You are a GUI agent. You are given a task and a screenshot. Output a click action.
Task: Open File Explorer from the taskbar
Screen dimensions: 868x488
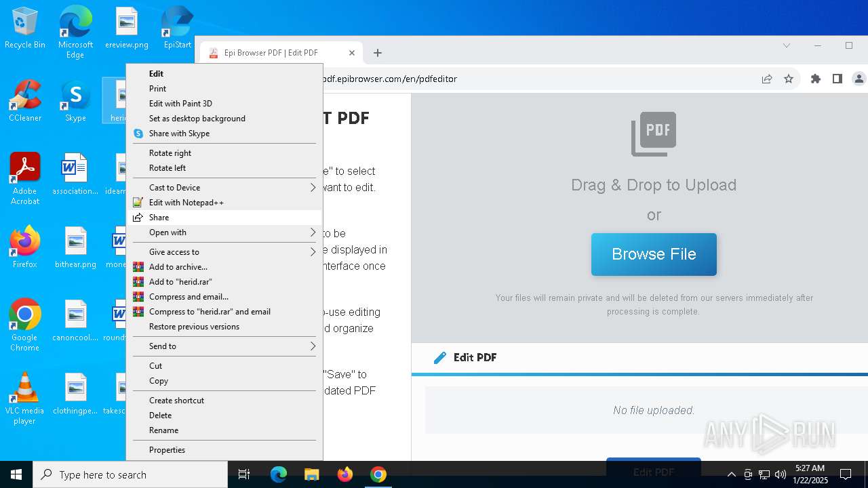(311, 474)
